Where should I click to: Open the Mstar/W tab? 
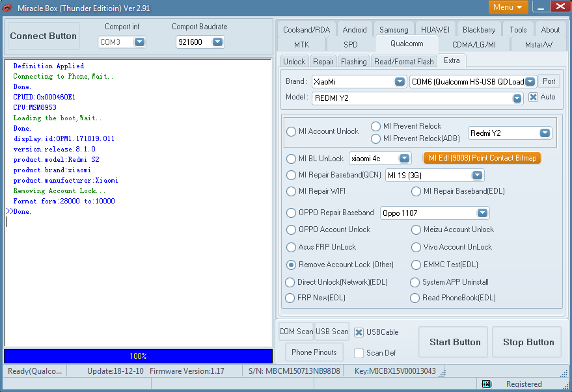click(538, 44)
